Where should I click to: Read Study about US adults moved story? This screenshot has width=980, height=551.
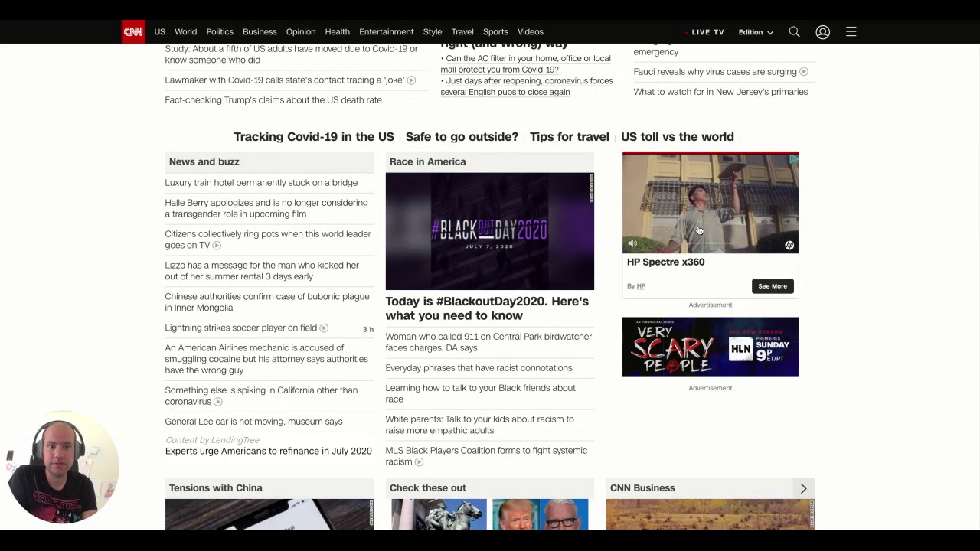pos(291,54)
